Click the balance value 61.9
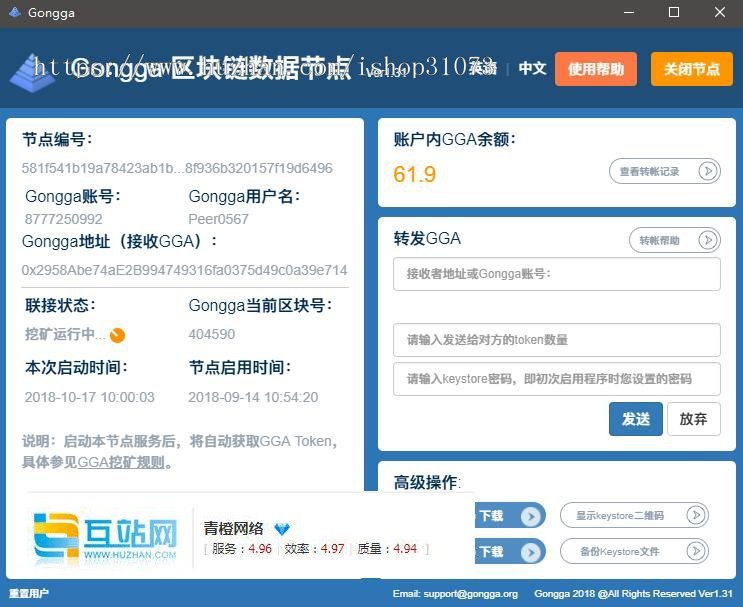The image size is (743, 607). tap(415, 174)
